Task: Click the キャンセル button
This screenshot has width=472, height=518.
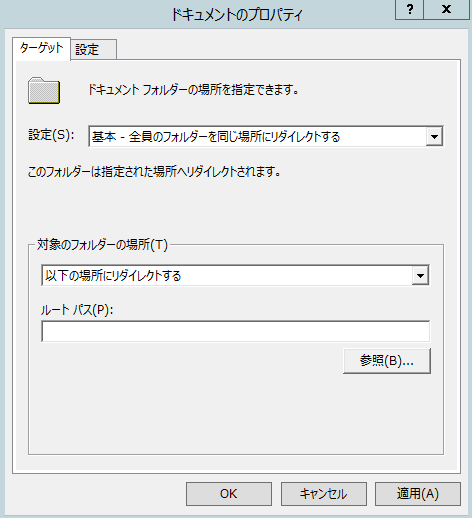Action: pyautogui.click(x=323, y=494)
